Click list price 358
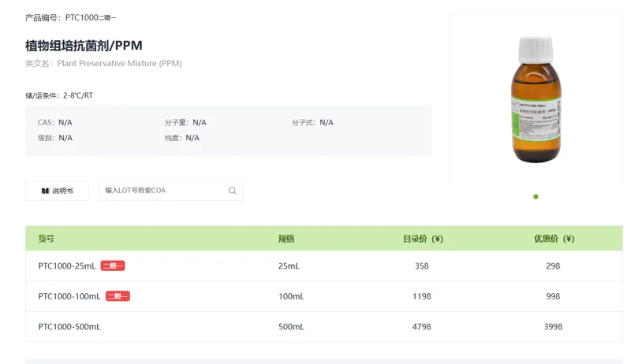Image resolution: width=631 pixels, height=364 pixels. (422, 266)
